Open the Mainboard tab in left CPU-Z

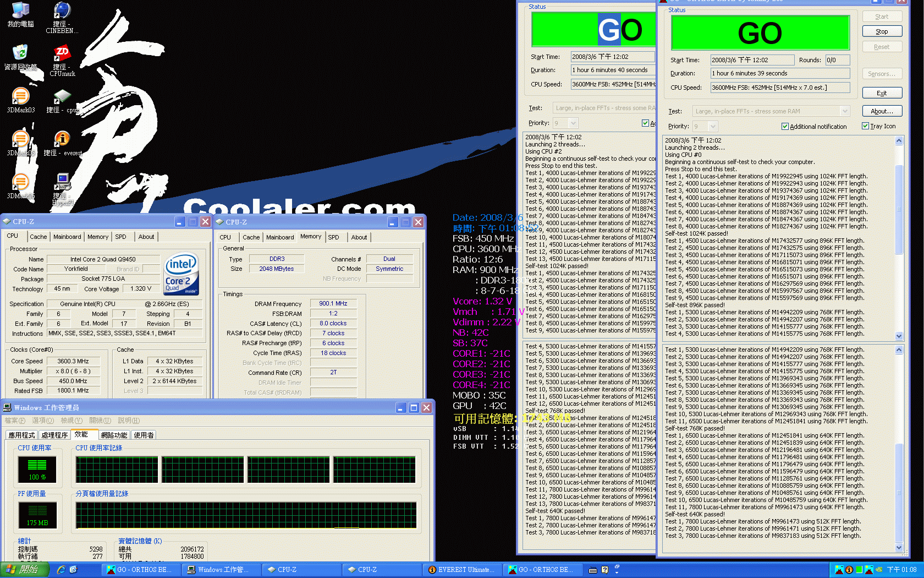67,237
